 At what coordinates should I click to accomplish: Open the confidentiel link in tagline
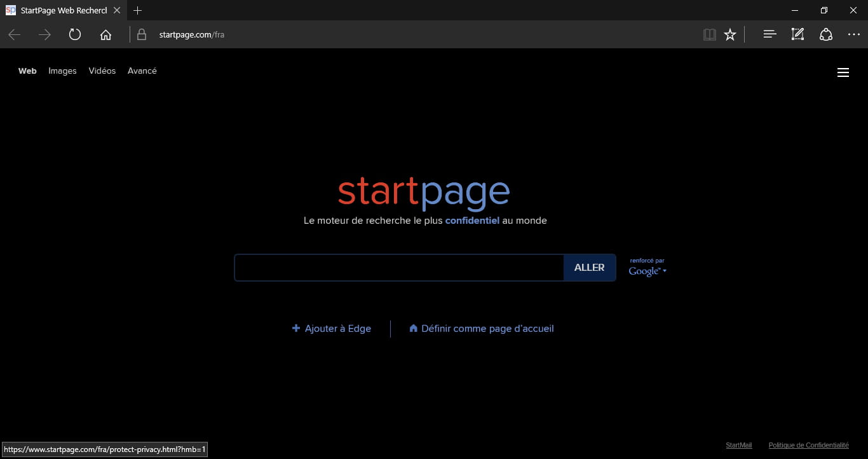click(x=472, y=221)
